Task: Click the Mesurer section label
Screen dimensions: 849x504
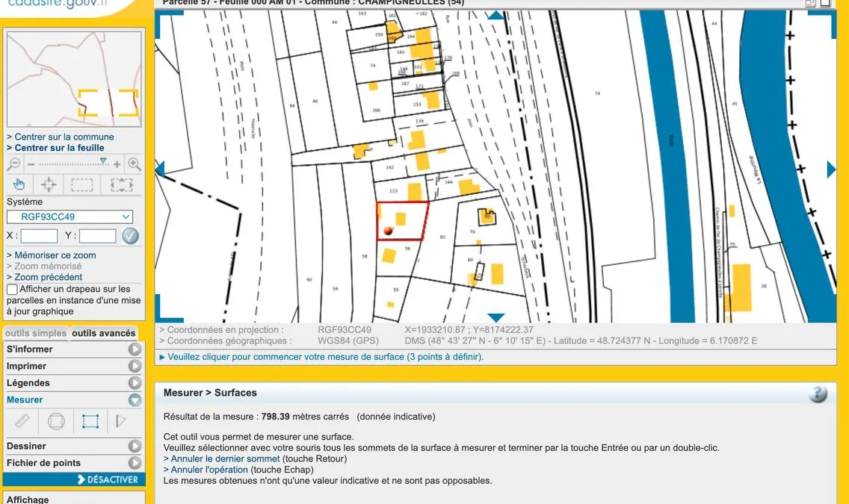Action: [25, 399]
